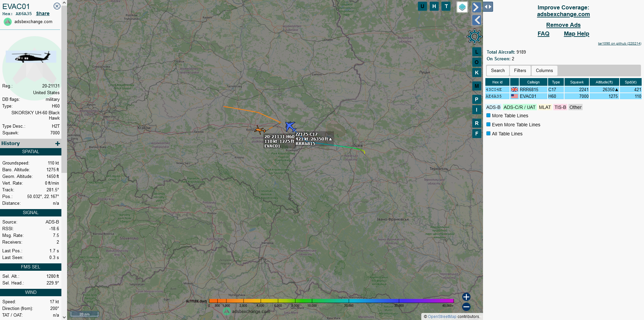Click the MLAT legend label
The height and width of the screenshot is (320, 644).
545,107
